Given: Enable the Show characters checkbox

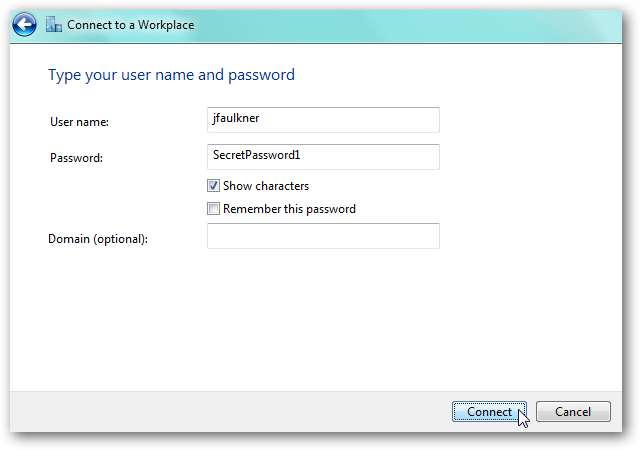Looking at the screenshot, I should tap(213, 186).
